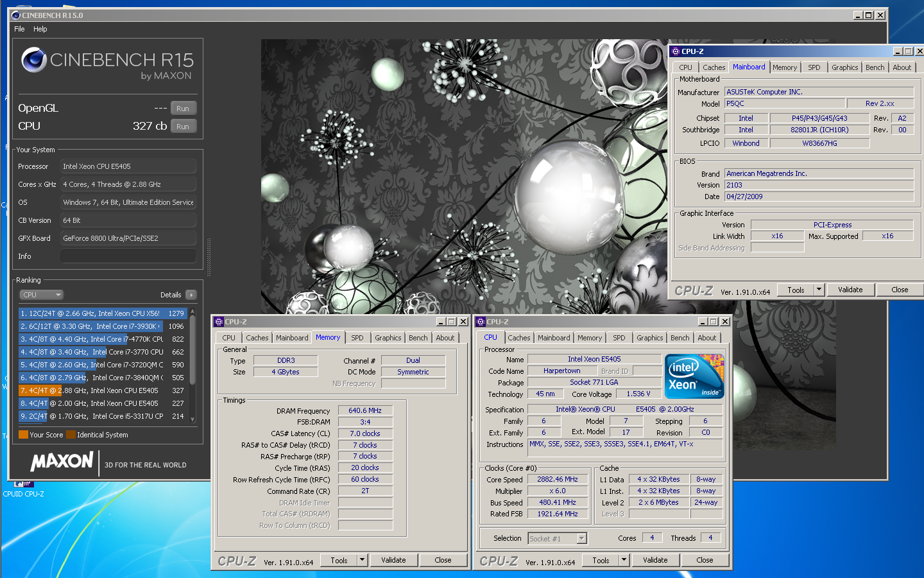Image resolution: width=924 pixels, height=578 pixels.
Task: Open Graphics tab in Mainboard CPU-Z window
Action: click(844, 67)
